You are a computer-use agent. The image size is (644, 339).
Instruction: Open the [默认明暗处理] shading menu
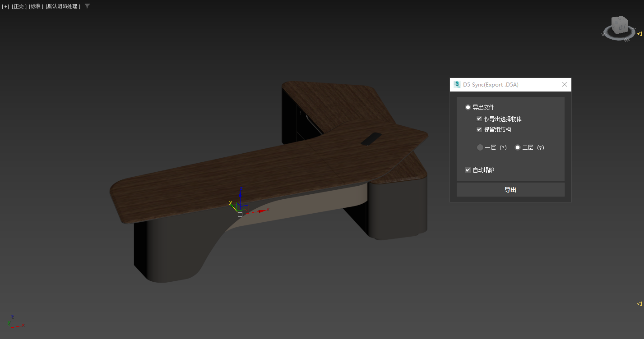[x=62, y=6]
